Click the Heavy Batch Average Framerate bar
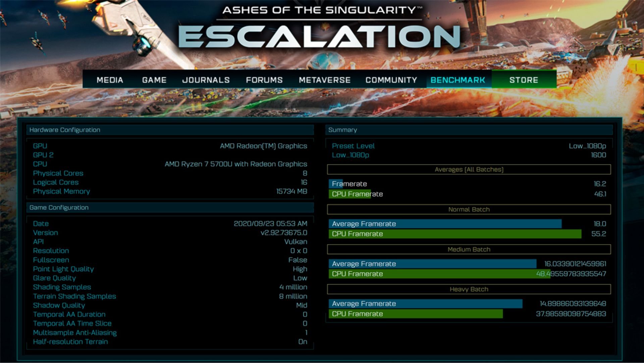Image resolution: width=644 pixels, height=363 pixels. coord(425,304)
